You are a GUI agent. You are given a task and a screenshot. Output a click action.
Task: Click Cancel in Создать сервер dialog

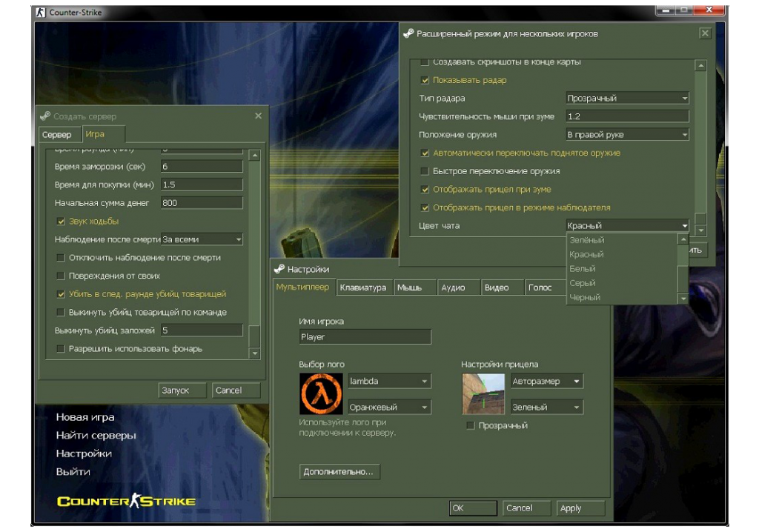236,390
